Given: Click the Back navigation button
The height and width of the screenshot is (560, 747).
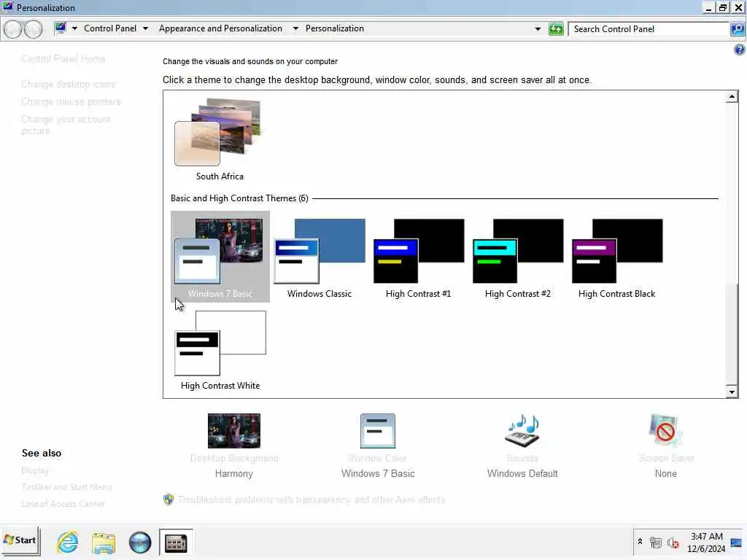Looking at the screenshot, I should point(13,29).
